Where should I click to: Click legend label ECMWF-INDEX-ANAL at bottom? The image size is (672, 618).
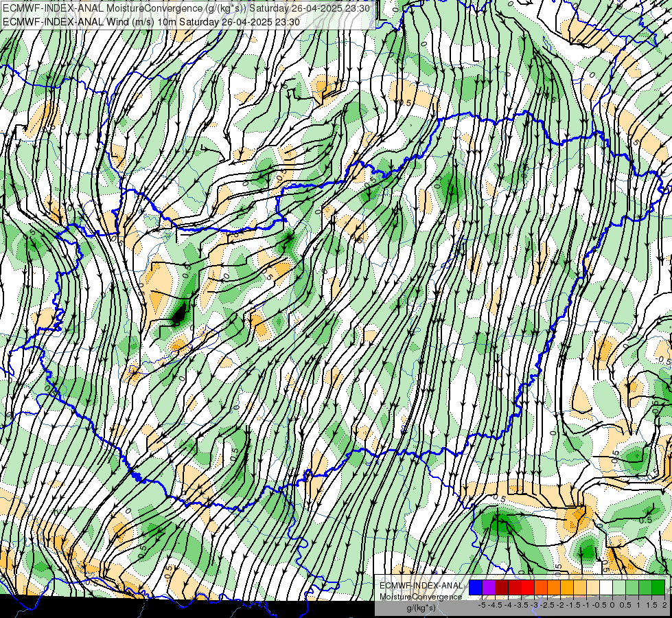(x=421, y=586)
